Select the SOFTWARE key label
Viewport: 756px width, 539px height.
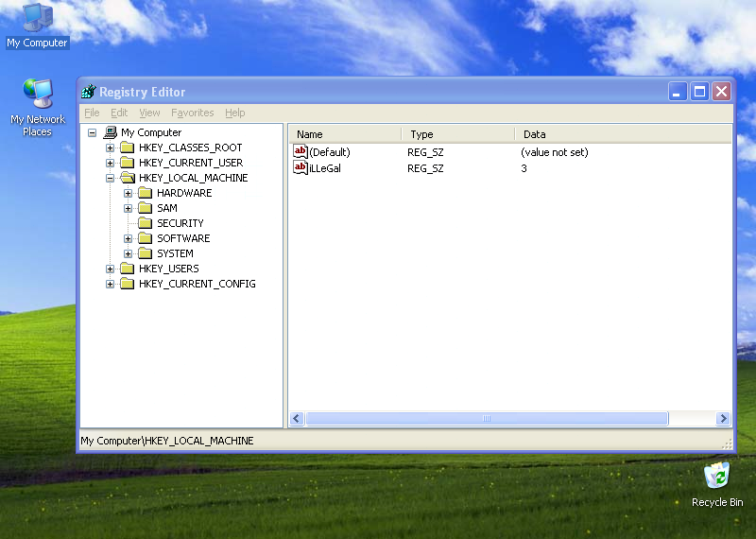pos(183,238)
